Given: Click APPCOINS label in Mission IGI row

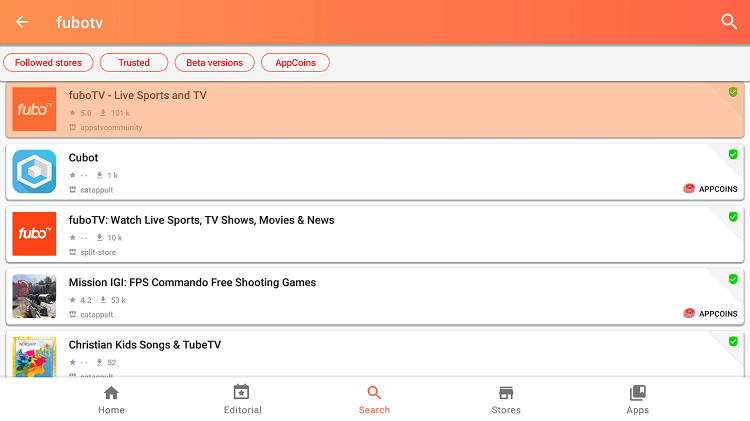Looking at the screenshot, I should coord(718,314).
